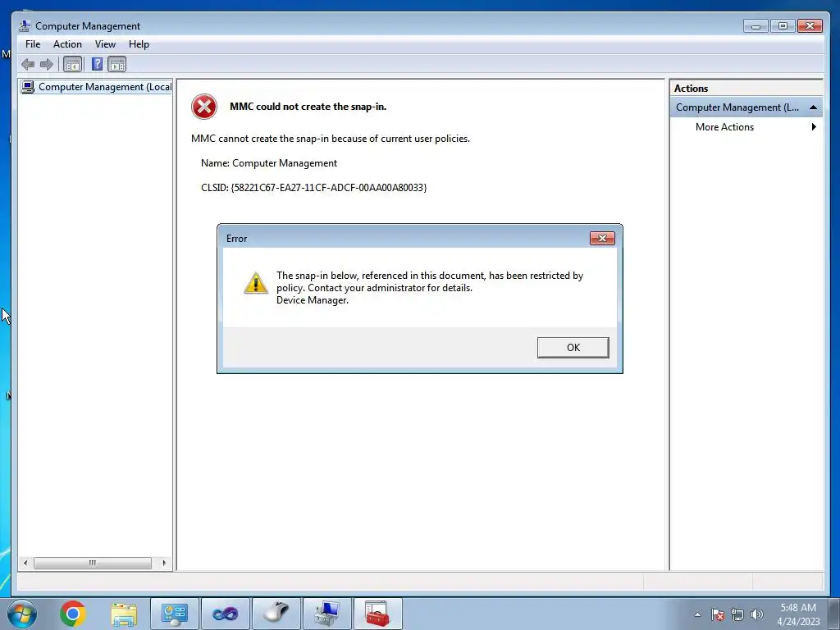
Task: Click the blue Help toolbar icon
Action: (x=97, y=64)
